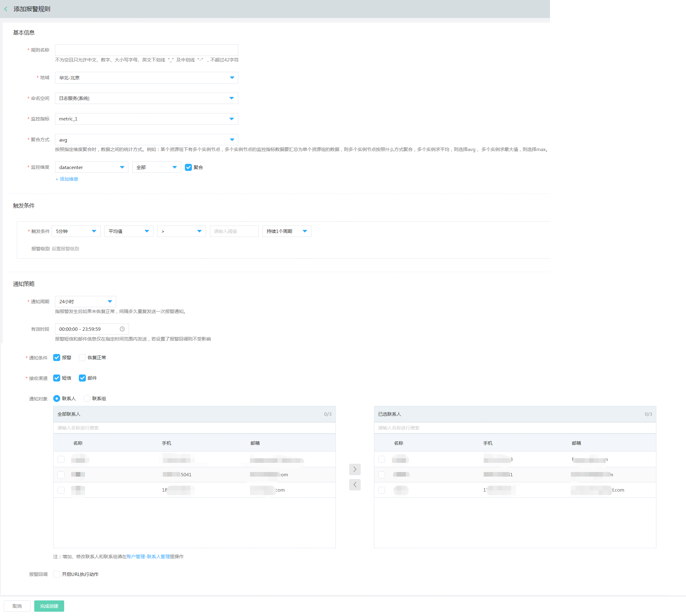
Task: Enable the 恢复正常 notification condition
Action: click(82, 357)
